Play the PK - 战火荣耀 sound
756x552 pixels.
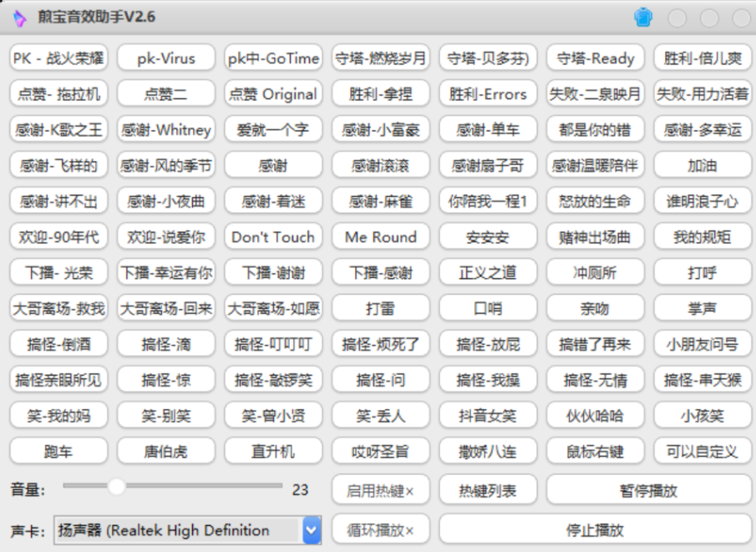coord(58,58)
